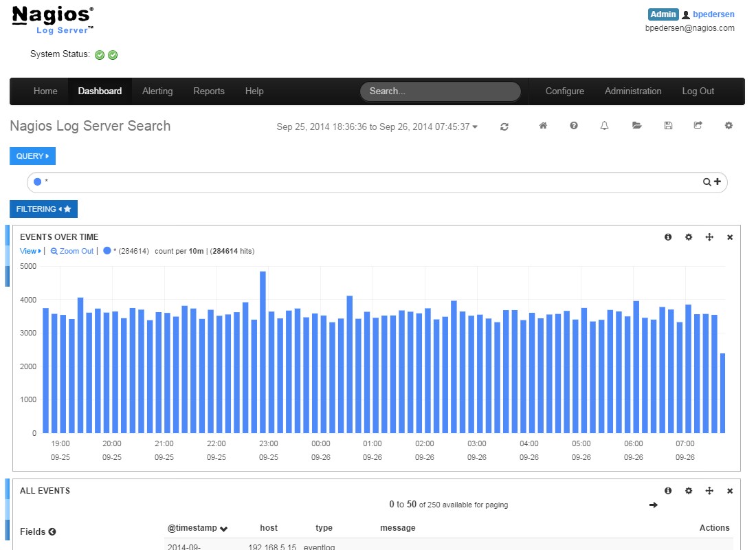756x550 pixels.
Task: Click the dashboard home icon
Action: click(543, 126)
